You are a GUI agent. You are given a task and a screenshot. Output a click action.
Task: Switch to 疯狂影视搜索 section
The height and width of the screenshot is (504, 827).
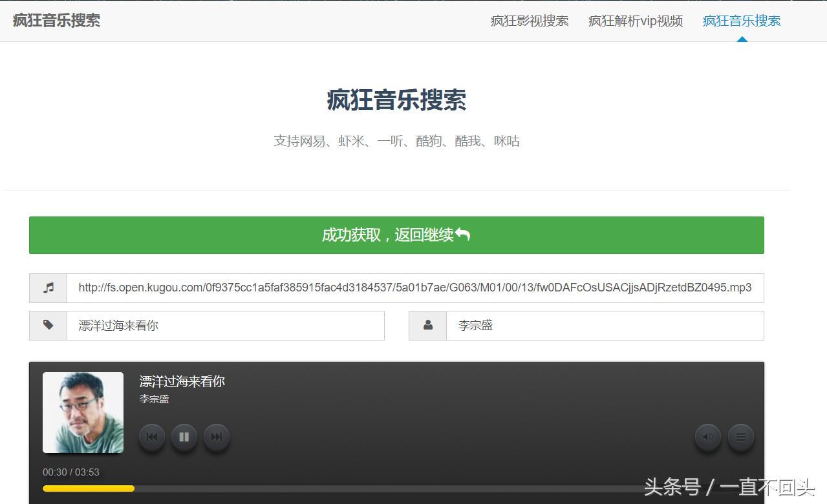529,21
